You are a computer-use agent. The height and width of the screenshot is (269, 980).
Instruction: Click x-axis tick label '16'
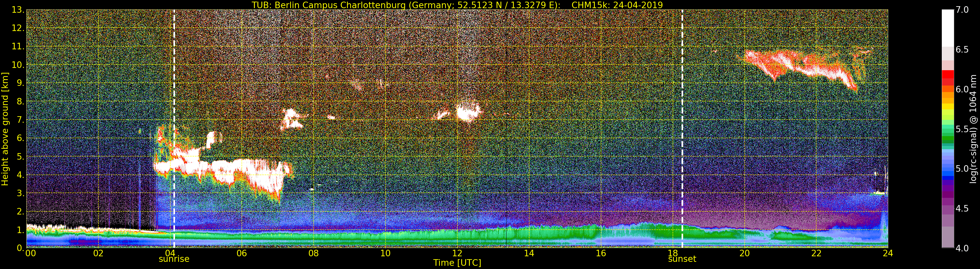tap(601, 253)
